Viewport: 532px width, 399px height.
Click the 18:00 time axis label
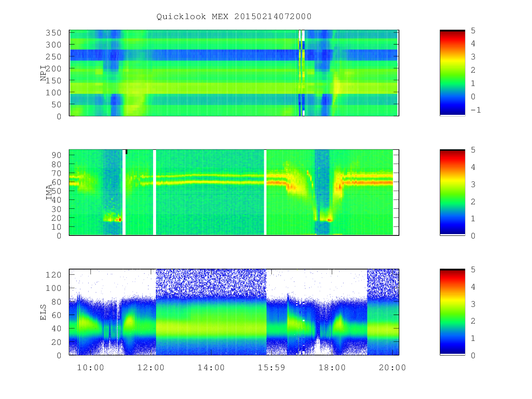coord(332,368)
